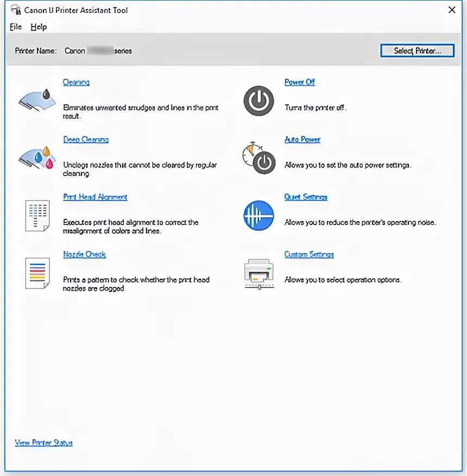
Task: Click the Cleaning link
Action: 76,82
